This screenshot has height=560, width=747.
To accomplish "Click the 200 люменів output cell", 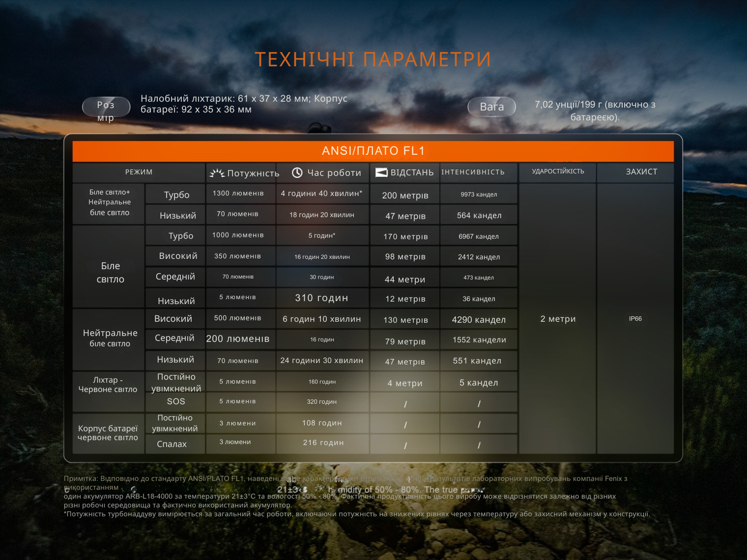I will [x=238, y=339].
